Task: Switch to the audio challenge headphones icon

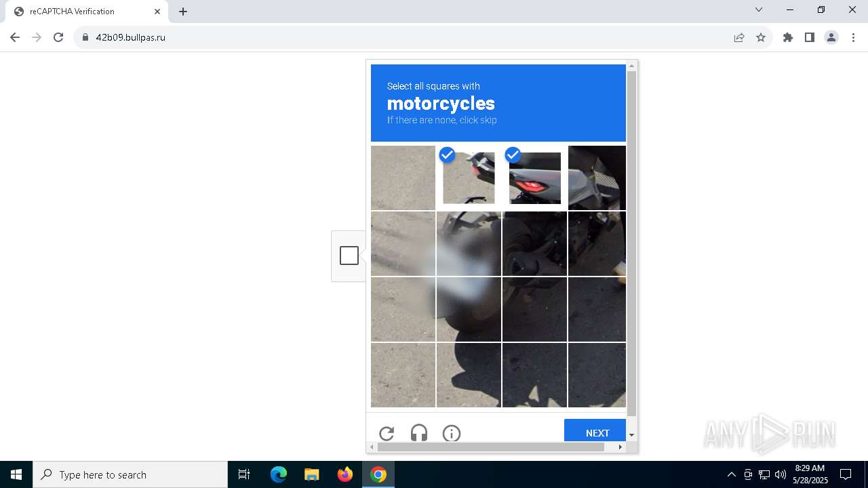Action: [419, 433]
